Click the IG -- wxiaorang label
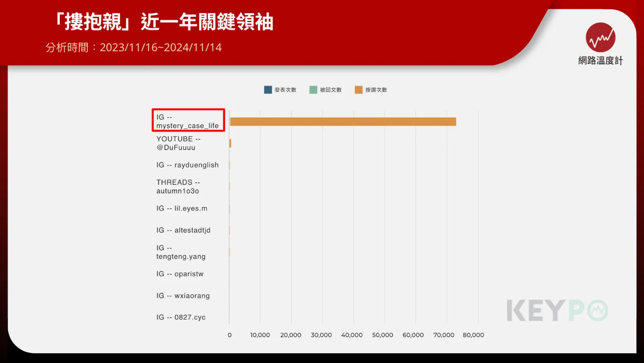The image size is (644, 363). [183, 295]
